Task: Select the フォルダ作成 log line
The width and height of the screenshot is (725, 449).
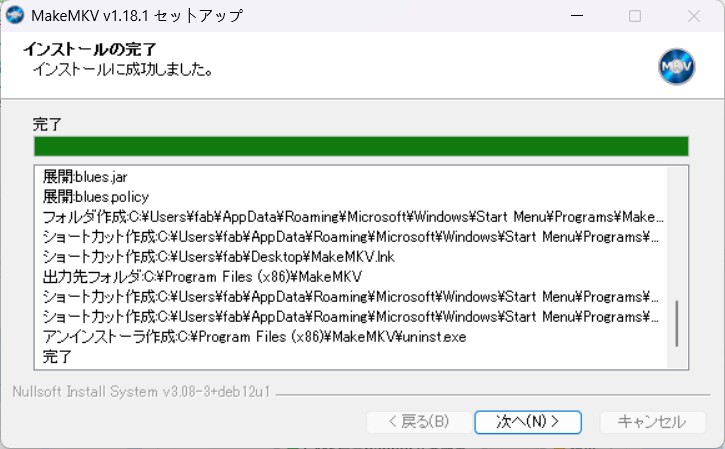Action: click(x=353, y=217)
